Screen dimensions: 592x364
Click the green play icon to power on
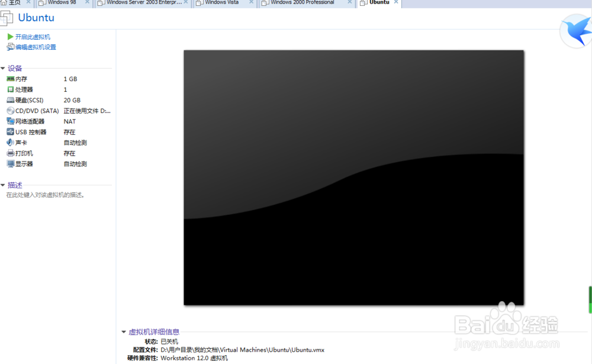coord(10,37)
